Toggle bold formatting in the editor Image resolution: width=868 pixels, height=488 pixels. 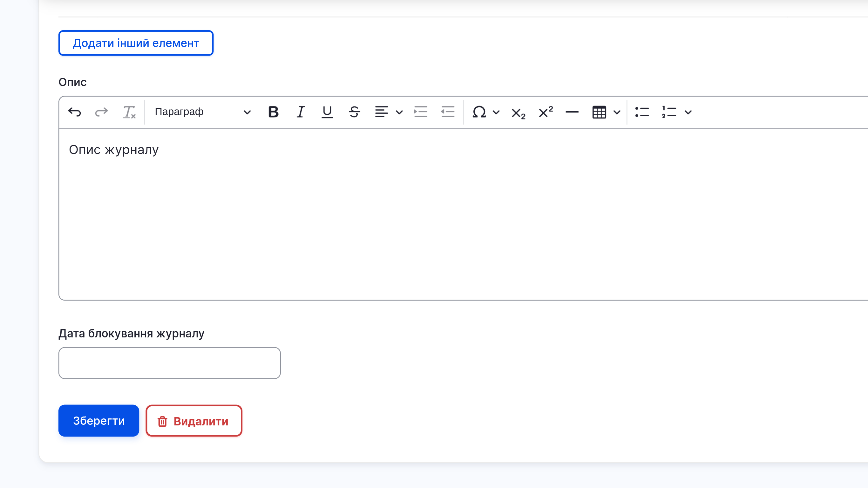273,112
